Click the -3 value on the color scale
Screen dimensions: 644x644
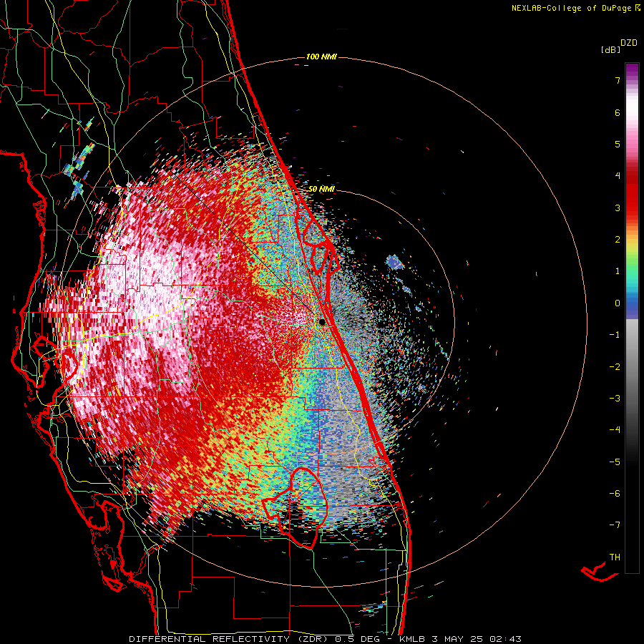[x=615, y=399]
